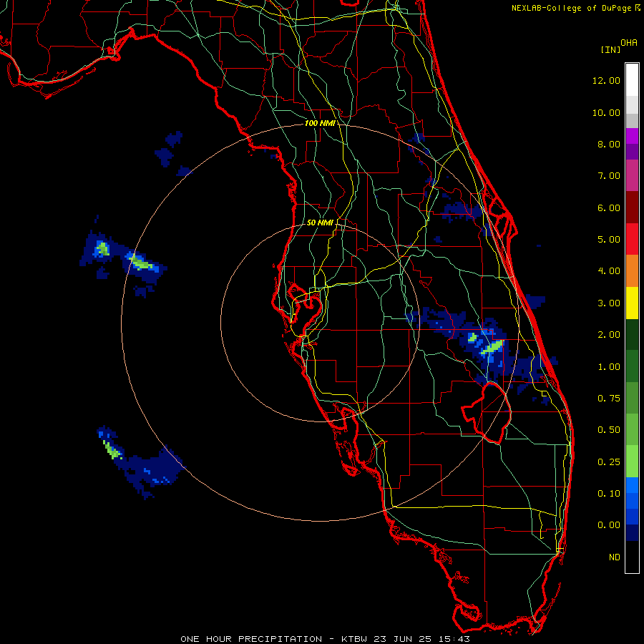
Task: Click the ONE HOUR PRECIPITATION title text
Action: point(251,639)
